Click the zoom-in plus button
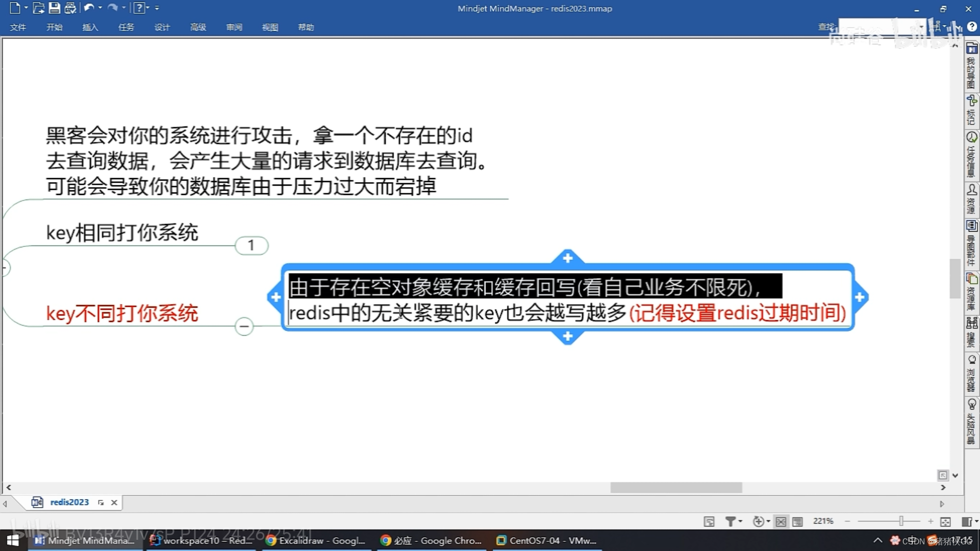Image resolution: width=980 pixels, height=551 pixels. click(931, 521)
